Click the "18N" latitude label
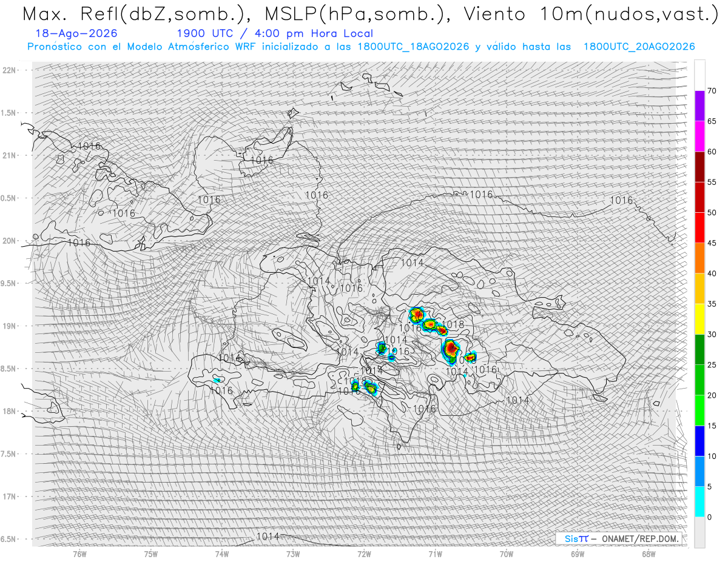 point(9,411)
